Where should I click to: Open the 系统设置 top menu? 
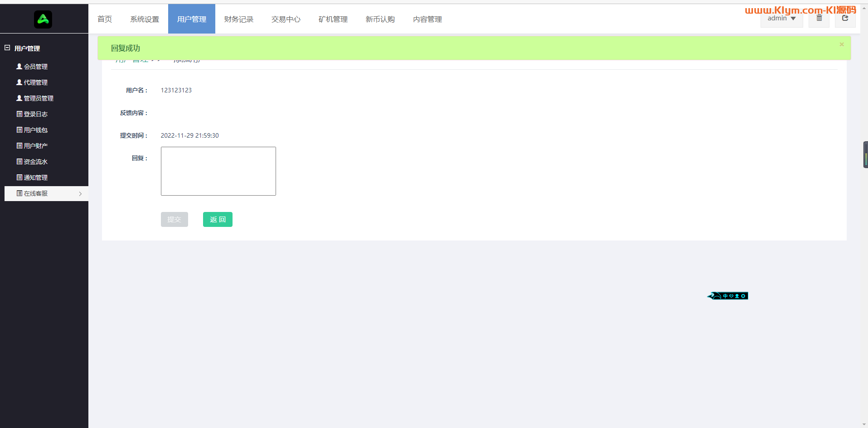tap(145, 19)
